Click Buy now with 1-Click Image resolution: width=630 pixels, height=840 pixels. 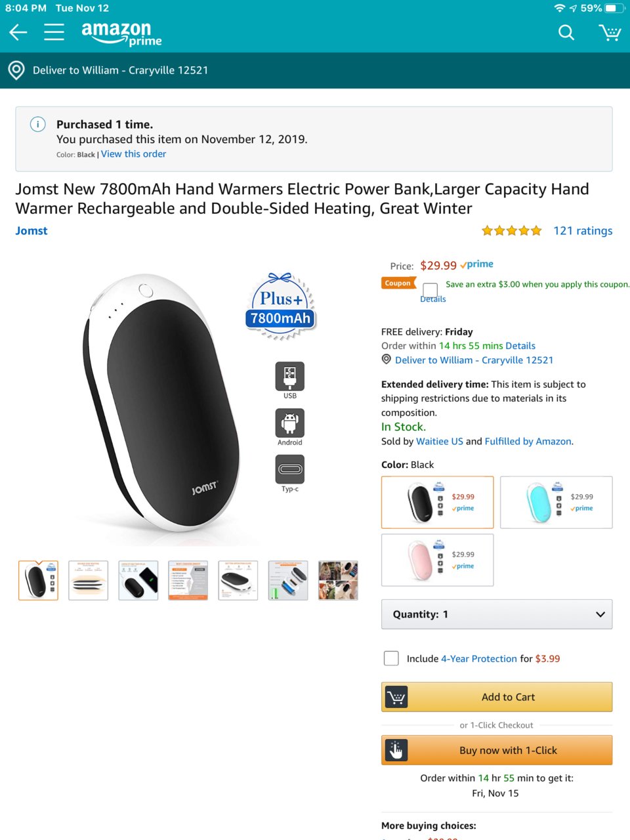click(497, 750)
